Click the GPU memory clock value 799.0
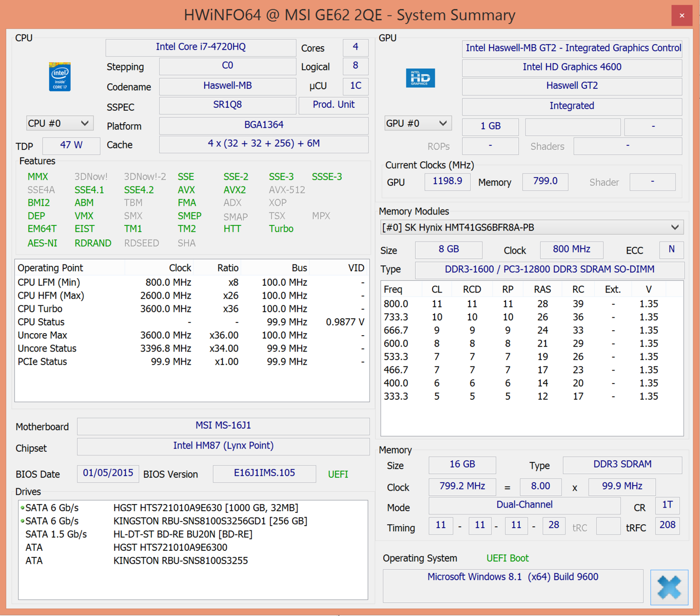 pos(545,182)
